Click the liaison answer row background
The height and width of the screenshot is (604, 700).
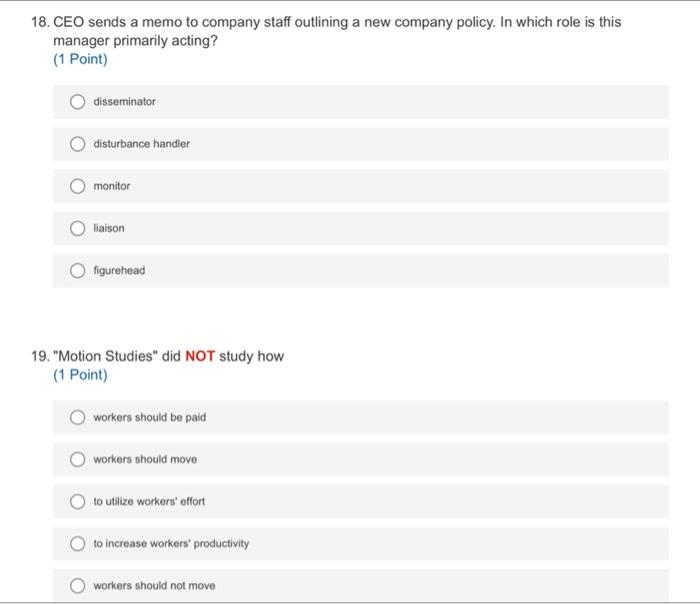click(361, 228)
